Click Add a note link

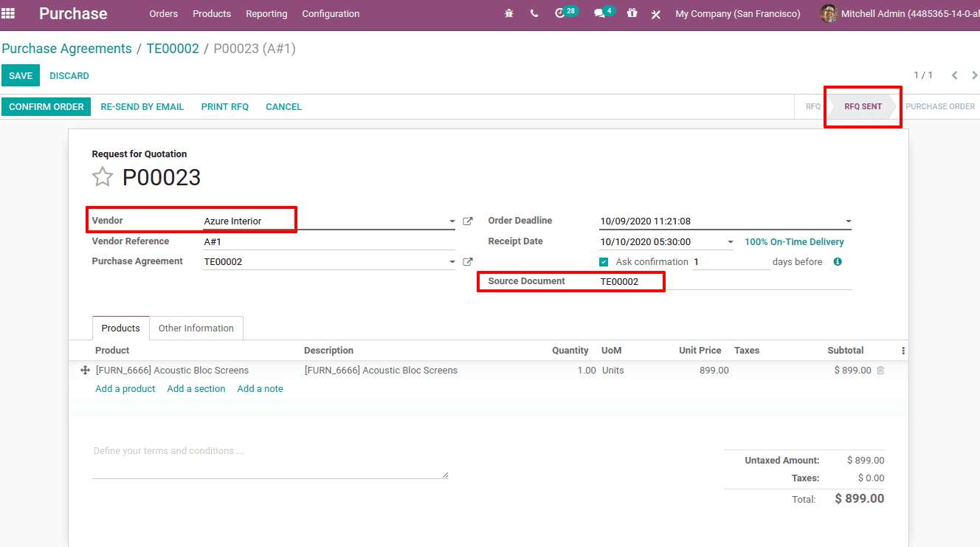pyautogui.click(x=260, y=389)
